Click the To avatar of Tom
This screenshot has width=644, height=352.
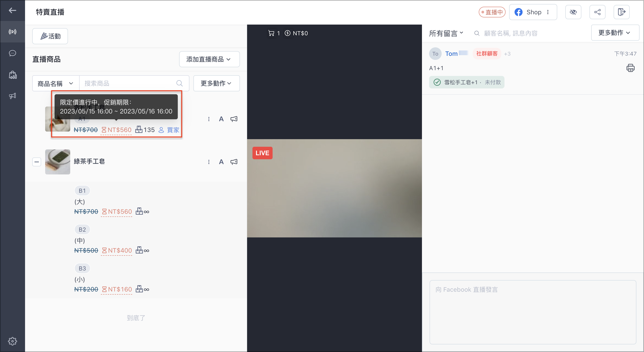pyautogui.click(x=435, y=54)
